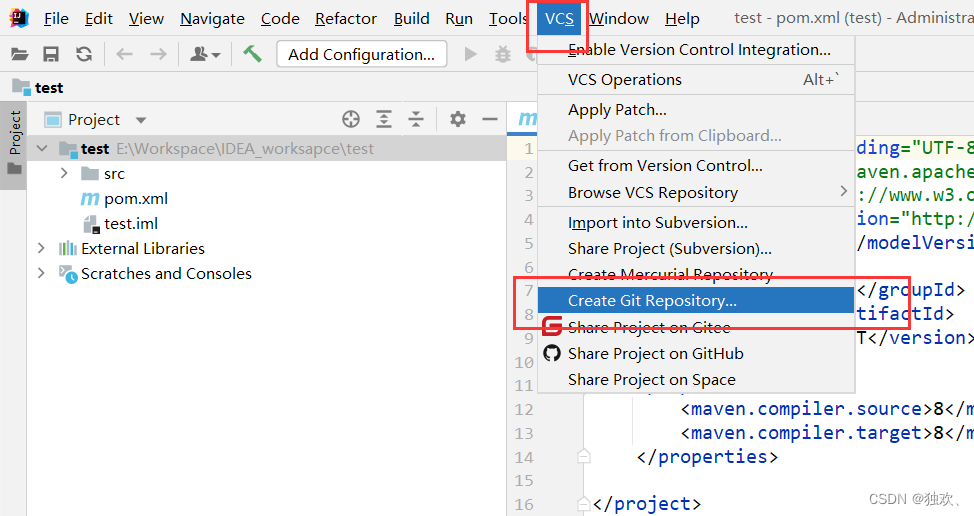Choose Create Git Repository
Screen dimensions: 974x516
tap(696, 301)
